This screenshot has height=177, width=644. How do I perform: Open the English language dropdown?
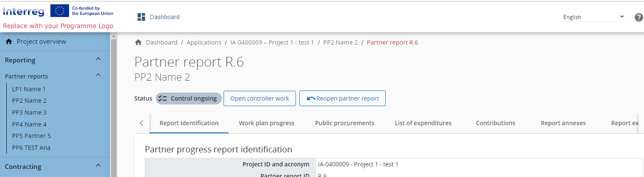pos(594,17)
